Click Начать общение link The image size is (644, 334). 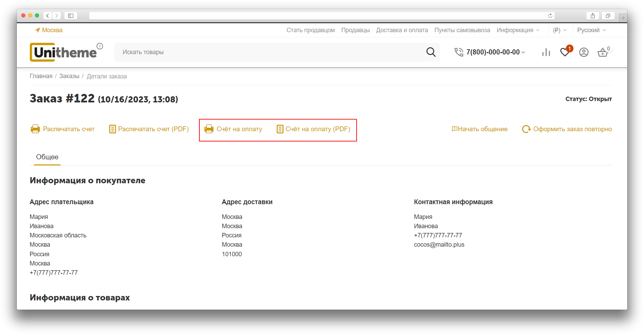(x=480, y=129)
